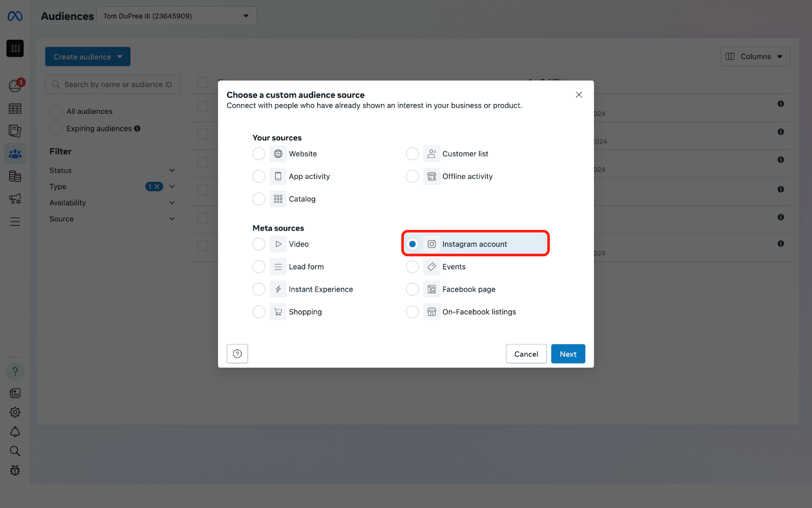Click the Shopping cart icon
Viewport: 812px width, 508px height.
click(278, 312)
